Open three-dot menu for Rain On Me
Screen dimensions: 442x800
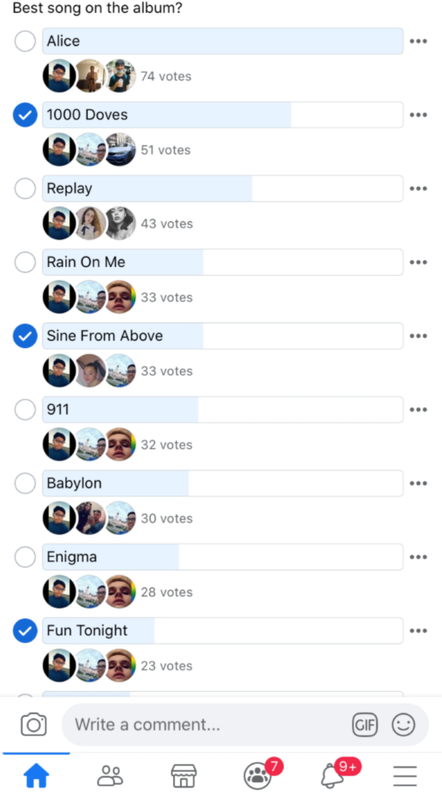pos(418,262)
